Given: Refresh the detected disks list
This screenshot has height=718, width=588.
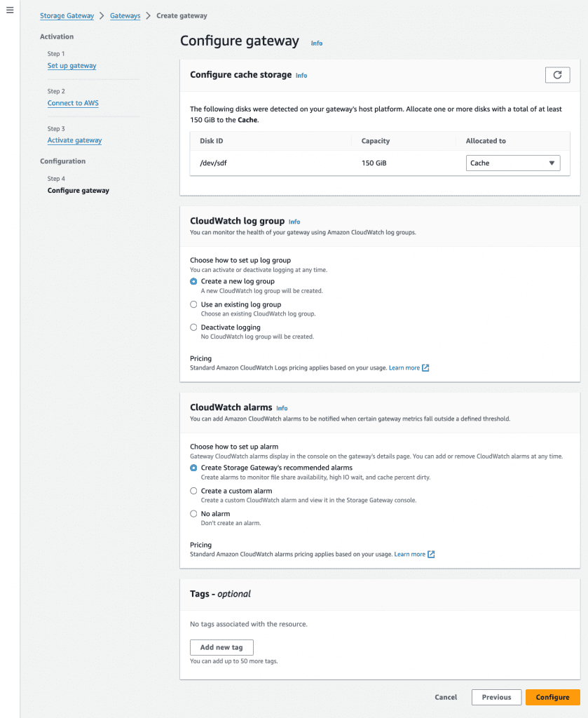Looking at the screenshot, I should (x=557, y=74).
